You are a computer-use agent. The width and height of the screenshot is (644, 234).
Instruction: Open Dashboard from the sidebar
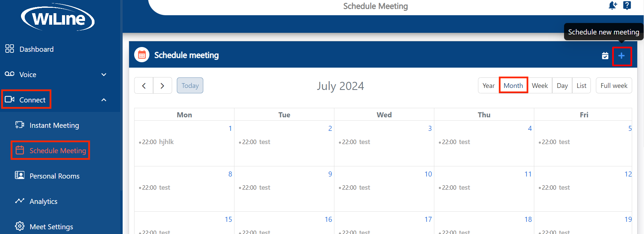[36, 49]
